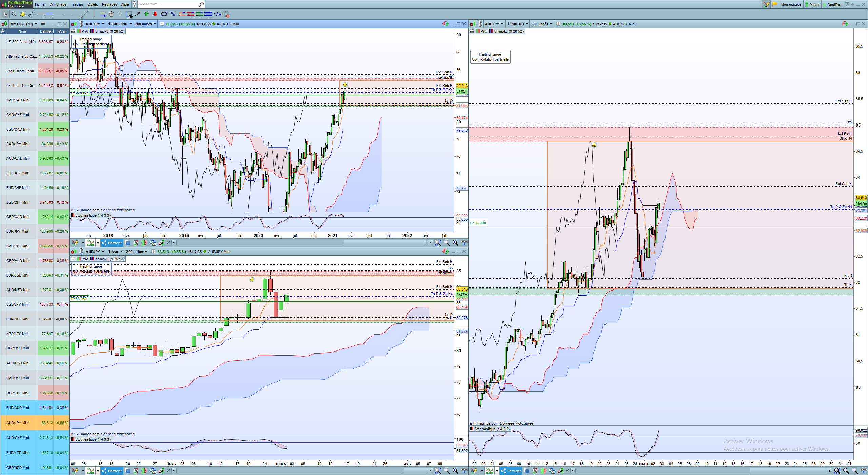The height and width of the screenshot is (475, 868).
Task: Open the 1 jour timeframe dropdown
Action: click(x=115, y=252)
